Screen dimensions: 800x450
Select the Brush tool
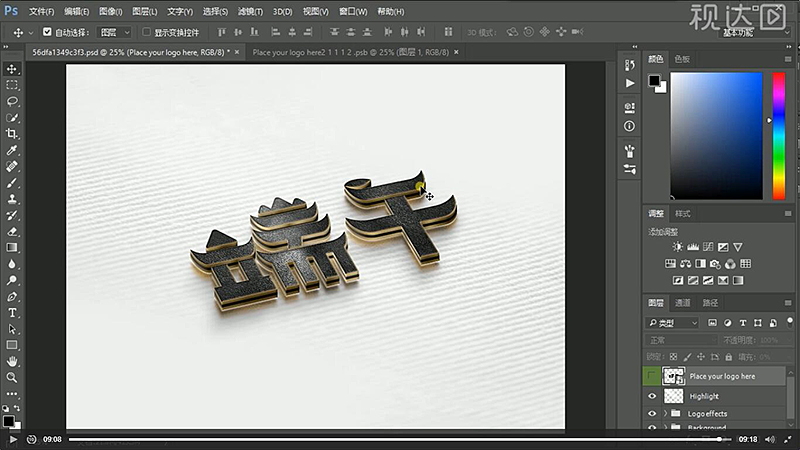click(12, 183)
